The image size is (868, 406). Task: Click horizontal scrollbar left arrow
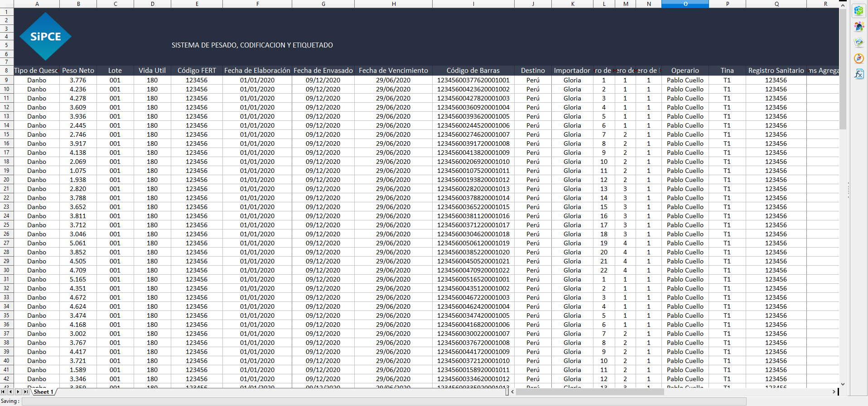[512, 392]
